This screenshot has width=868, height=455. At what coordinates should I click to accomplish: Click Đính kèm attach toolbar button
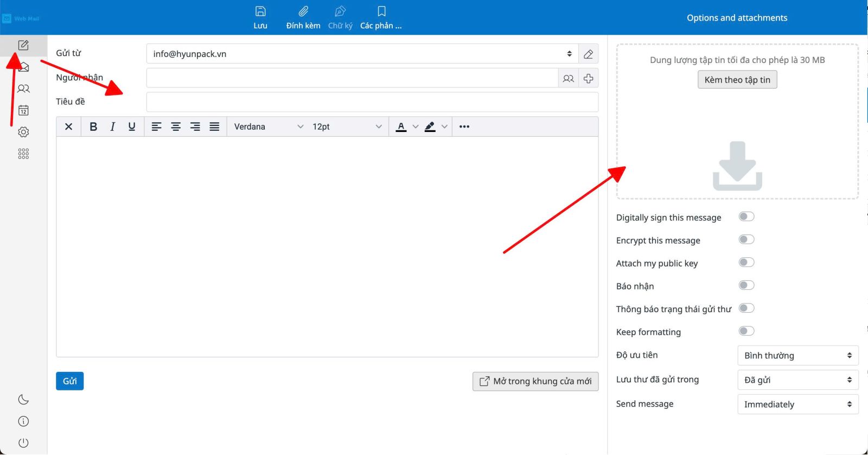[x=303, y=17]
